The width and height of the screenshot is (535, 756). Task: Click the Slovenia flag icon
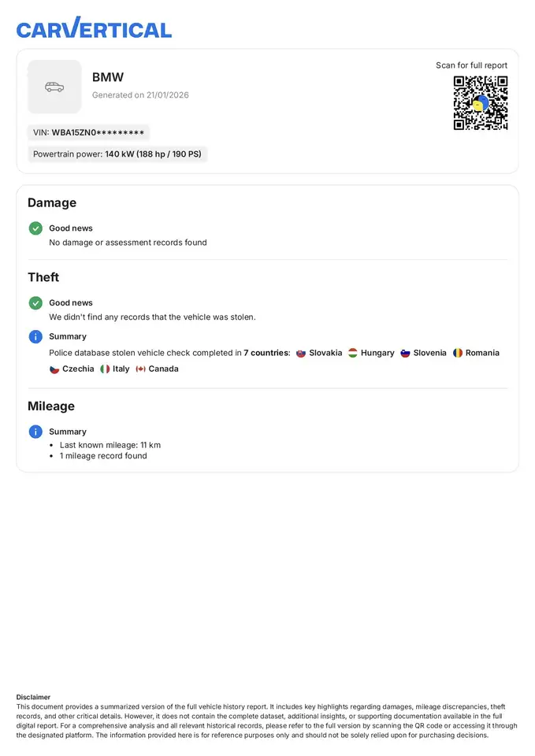click(x=405, y=353)
